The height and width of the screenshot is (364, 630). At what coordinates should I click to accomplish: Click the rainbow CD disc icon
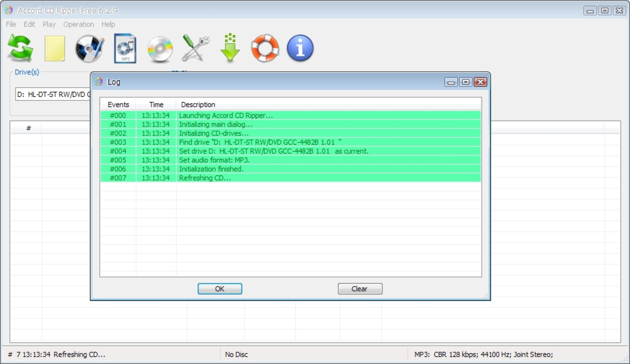160,49
